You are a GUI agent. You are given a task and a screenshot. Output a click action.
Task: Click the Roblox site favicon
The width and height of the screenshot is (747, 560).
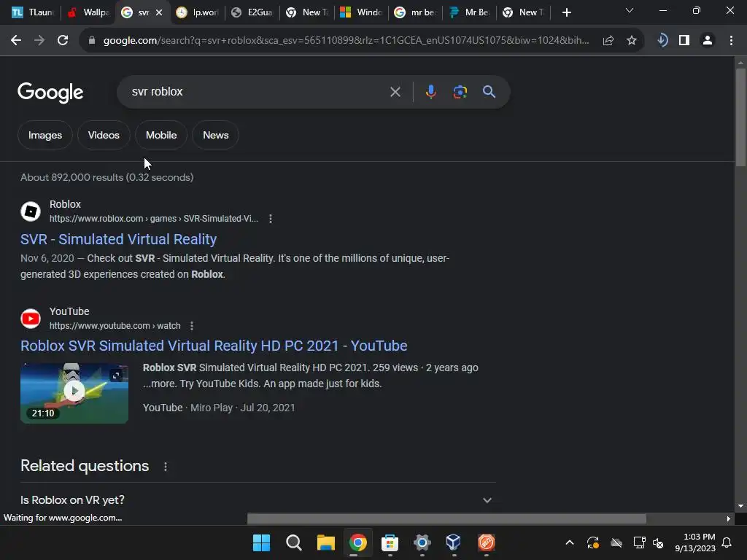[x=31, y=211]
